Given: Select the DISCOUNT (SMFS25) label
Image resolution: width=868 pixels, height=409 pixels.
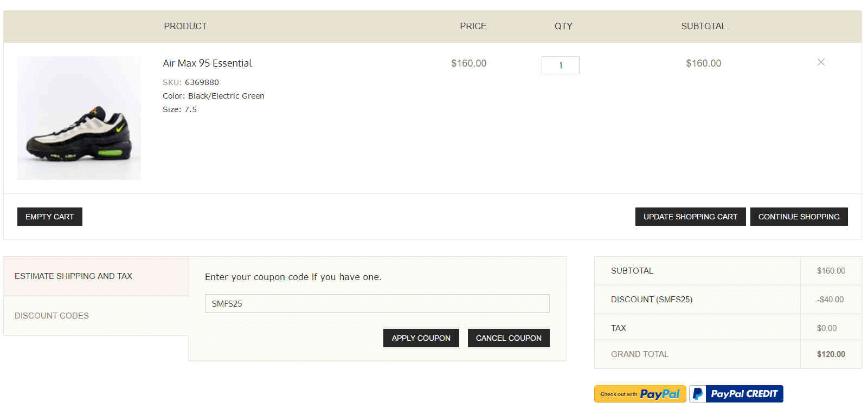Looking at the screenshot, I should pyautogui.click(x=652, y=300).
